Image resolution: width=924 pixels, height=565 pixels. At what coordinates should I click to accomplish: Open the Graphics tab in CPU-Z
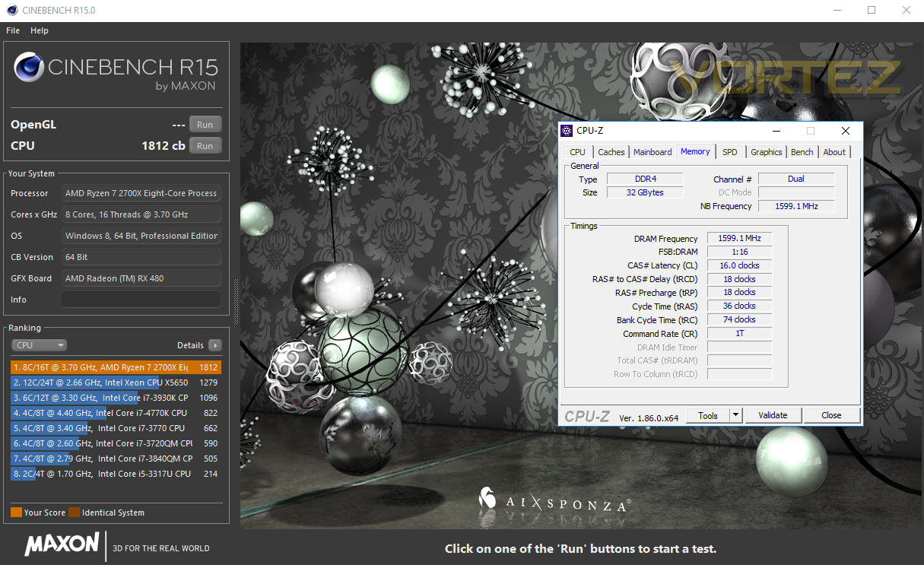click(766, 151)
